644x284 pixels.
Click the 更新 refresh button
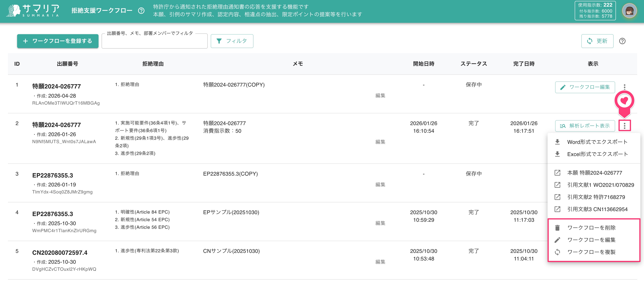point(597,41)
